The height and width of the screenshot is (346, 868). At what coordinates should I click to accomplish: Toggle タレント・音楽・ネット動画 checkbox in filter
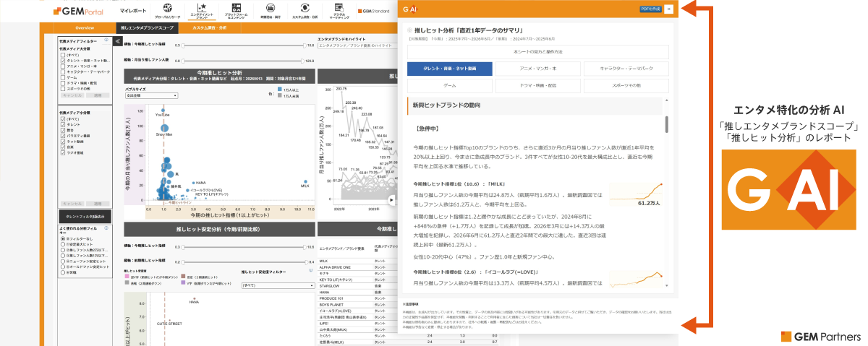click(63, 60)
